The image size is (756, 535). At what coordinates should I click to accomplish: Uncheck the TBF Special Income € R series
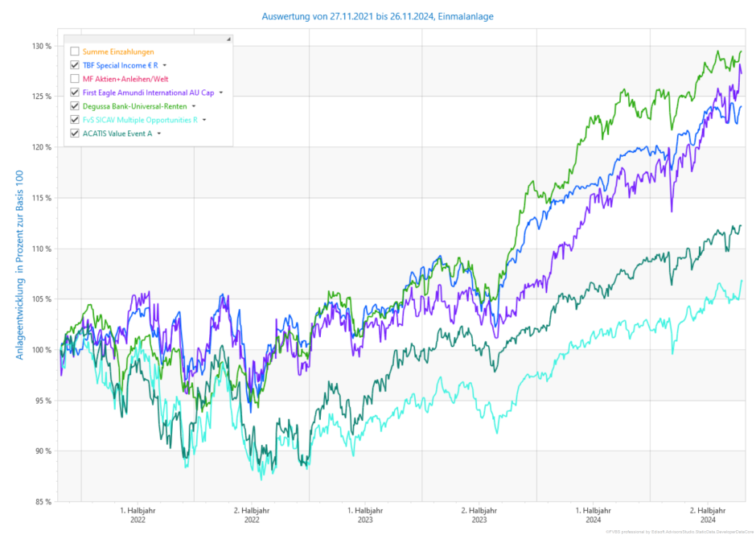(x=75, y=65)
